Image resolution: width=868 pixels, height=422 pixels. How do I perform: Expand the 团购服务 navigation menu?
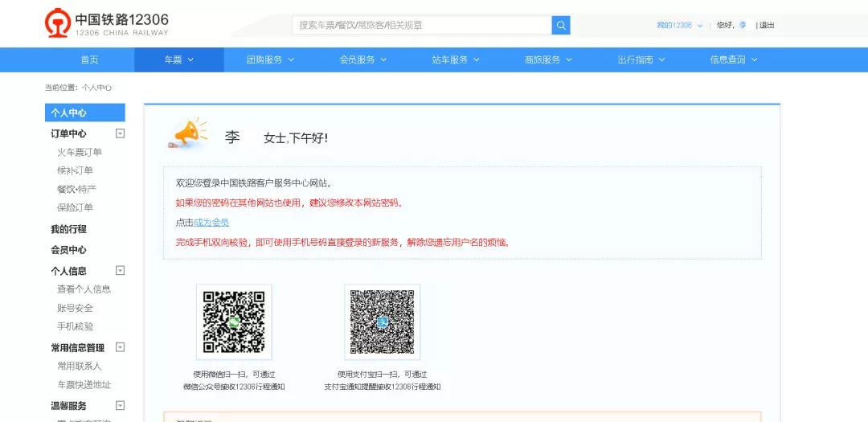(x=270, y=59)
